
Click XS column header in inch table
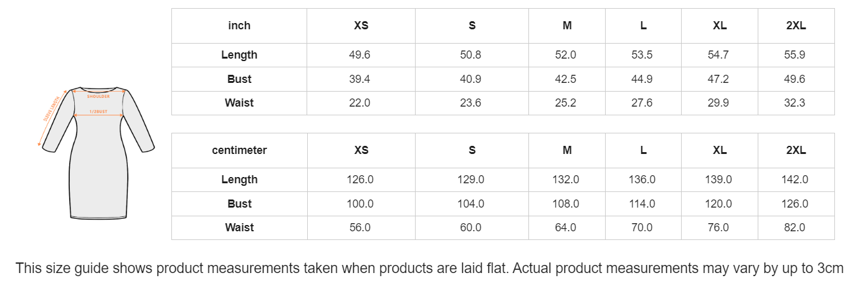361,26
